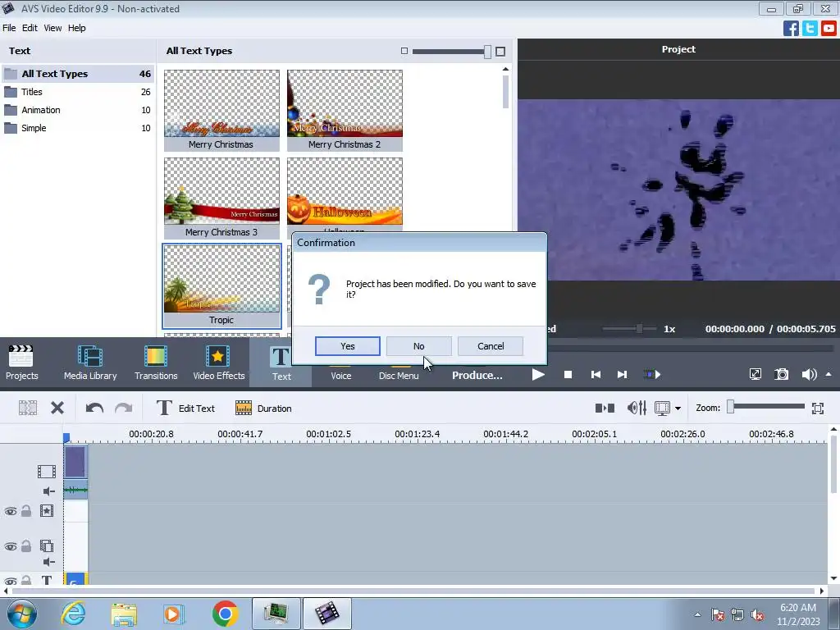Open the Twitter link icon

click(x=810, y=28)
